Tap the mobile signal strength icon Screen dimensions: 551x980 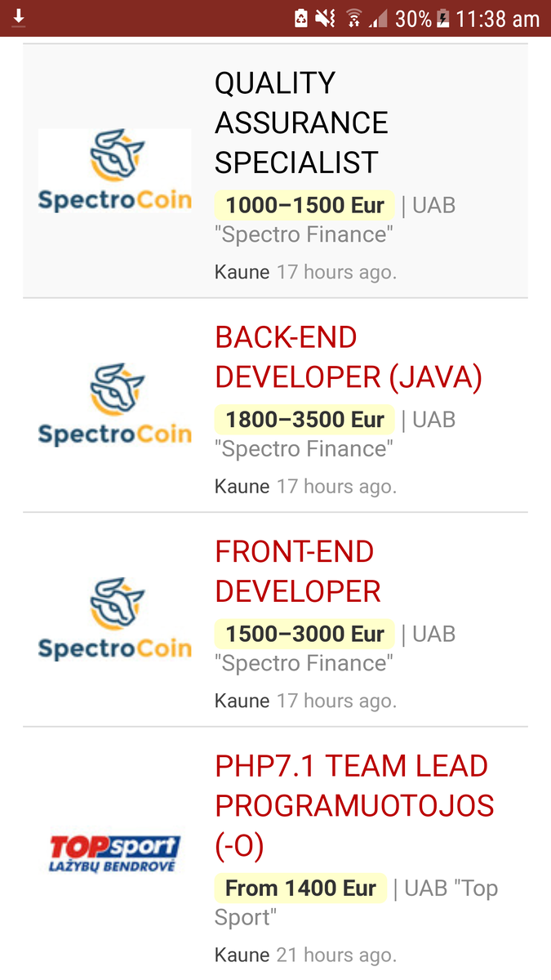point(378,18)
